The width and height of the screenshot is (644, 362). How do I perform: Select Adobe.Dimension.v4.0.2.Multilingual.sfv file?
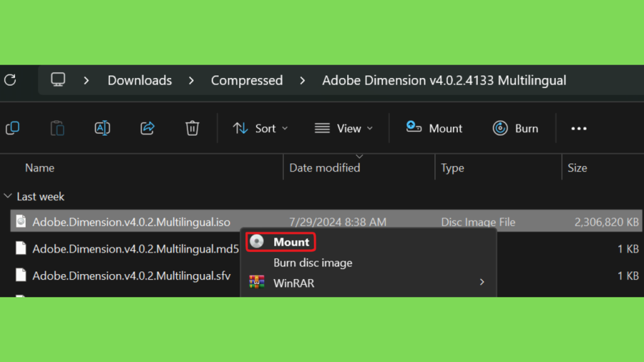(x=131, y=276)
